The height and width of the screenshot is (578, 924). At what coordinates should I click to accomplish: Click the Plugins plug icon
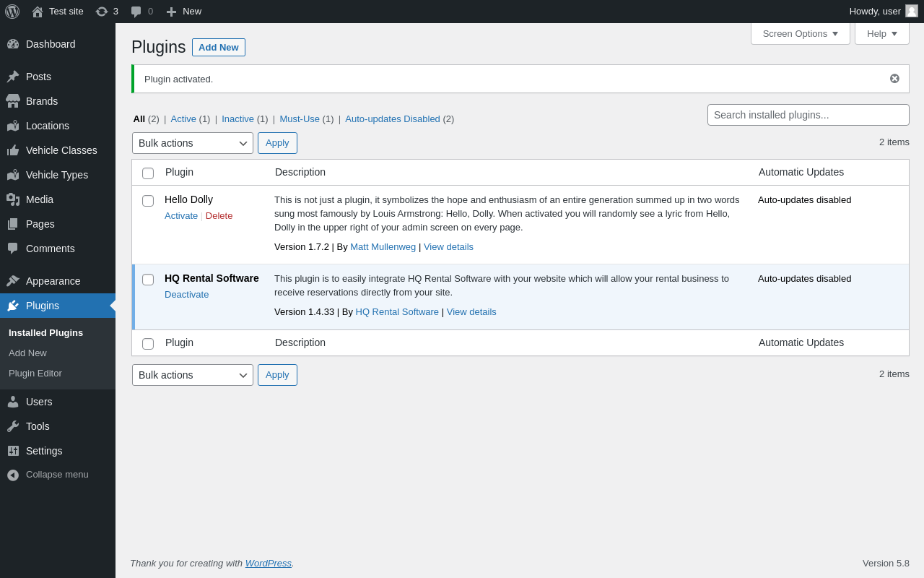pyautogui.click(x=13, y=306)
